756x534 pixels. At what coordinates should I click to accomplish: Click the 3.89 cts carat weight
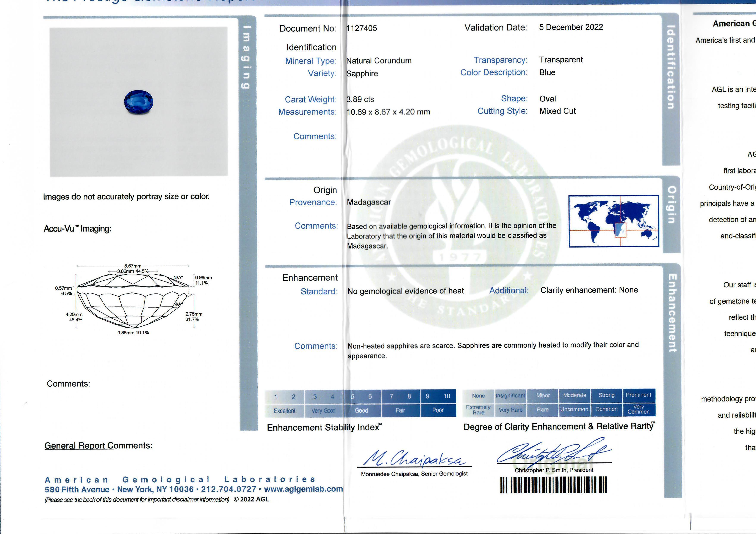click(x=360, y=99)
